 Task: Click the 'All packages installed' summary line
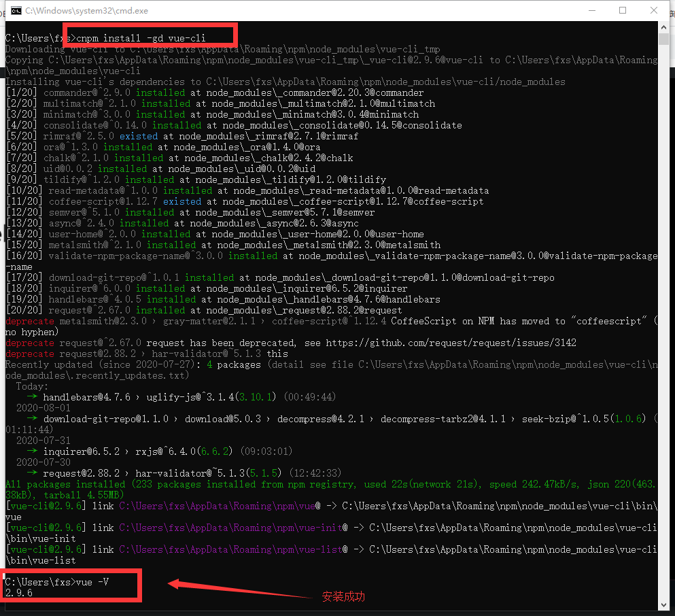point(330,490)
